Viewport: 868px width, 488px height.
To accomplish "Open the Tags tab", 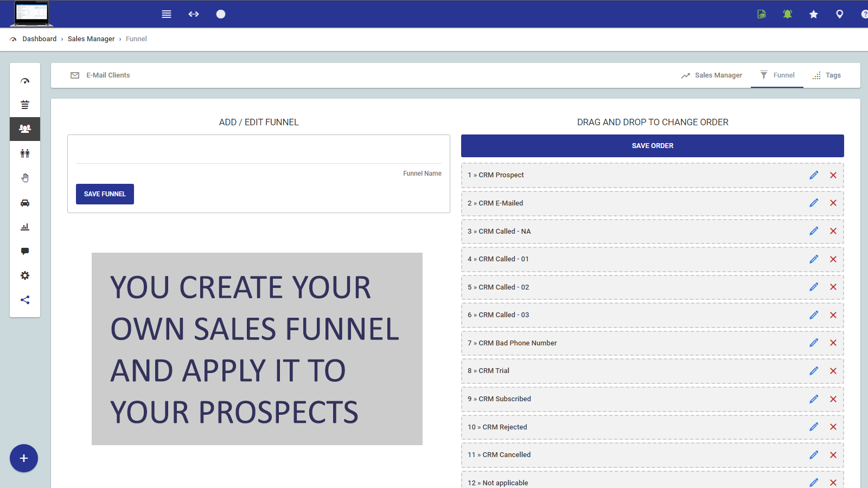I will (x=827, y=75).
